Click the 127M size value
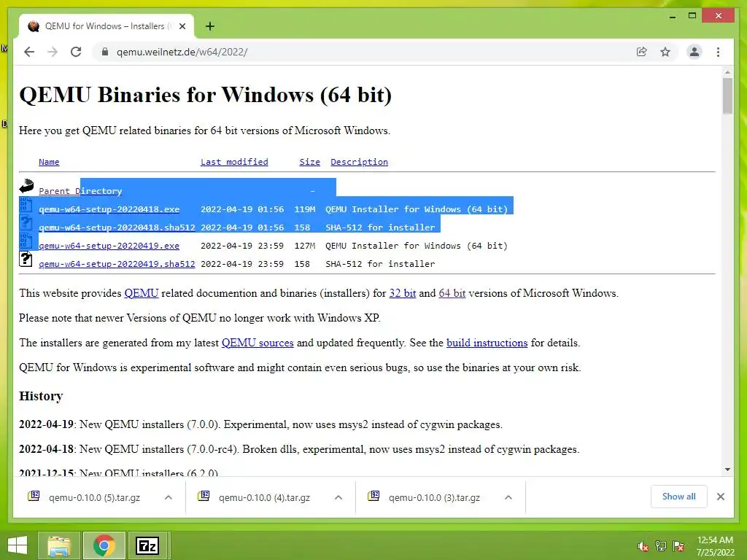 304,246
